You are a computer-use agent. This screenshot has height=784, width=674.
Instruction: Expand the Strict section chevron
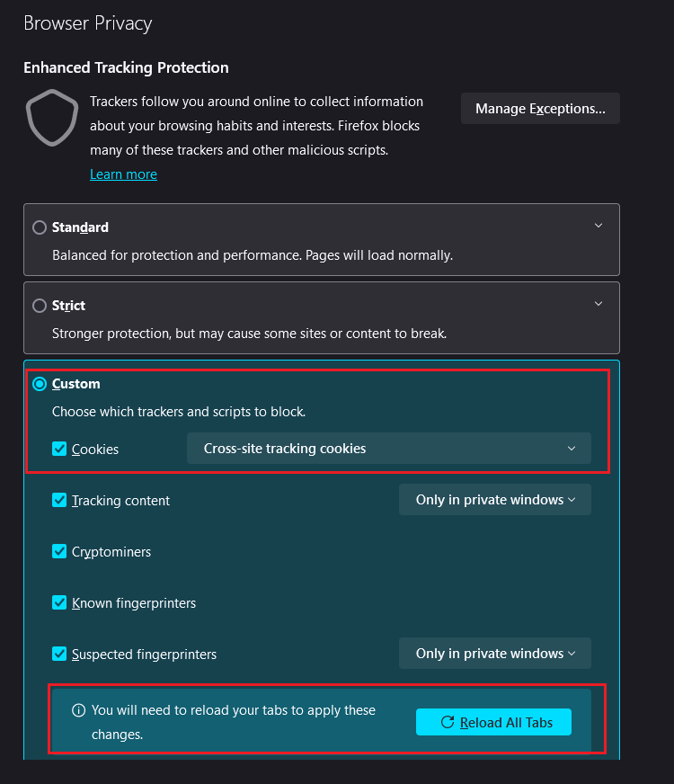[x=598, y=304]
